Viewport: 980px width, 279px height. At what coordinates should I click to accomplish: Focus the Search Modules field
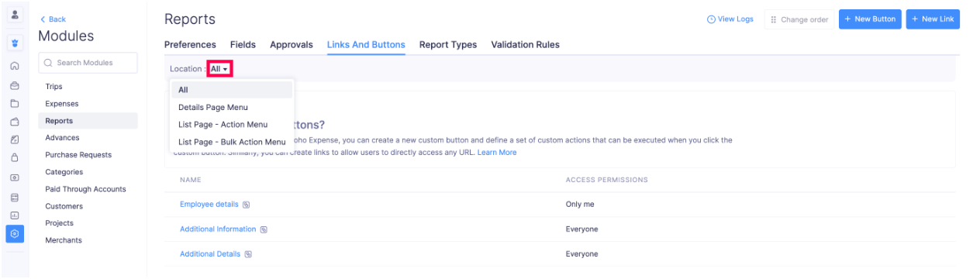pos(88,63)
